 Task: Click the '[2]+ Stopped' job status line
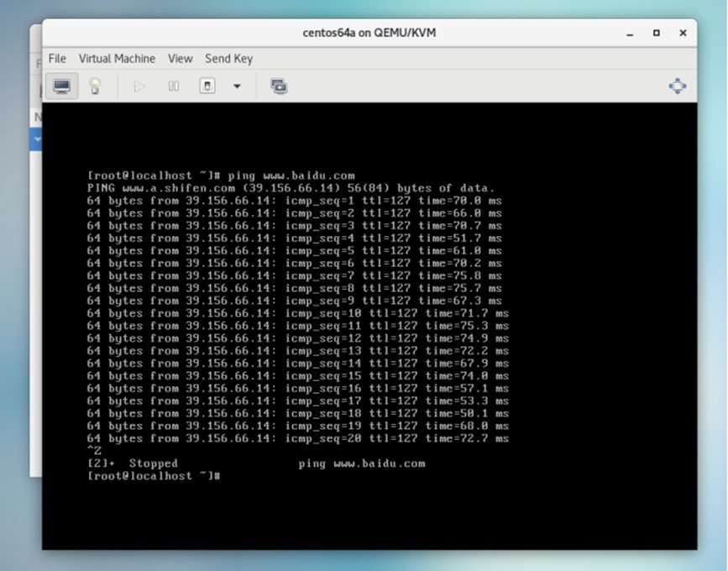[256, 464]
